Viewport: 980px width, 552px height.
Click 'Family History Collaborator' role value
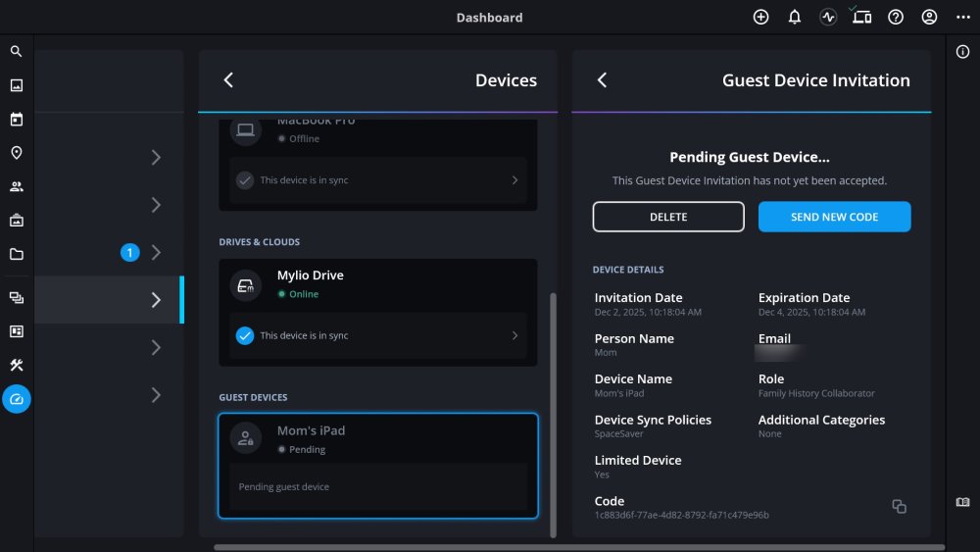816,393
